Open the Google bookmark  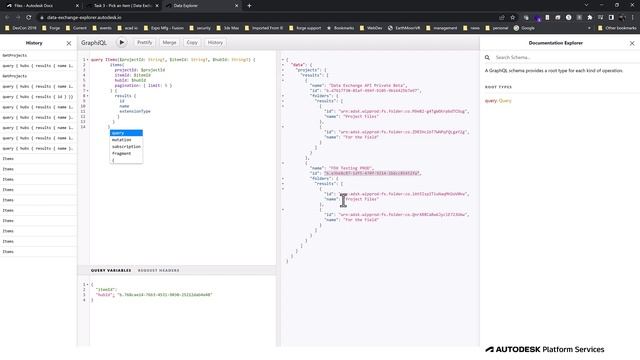point(524,28)
